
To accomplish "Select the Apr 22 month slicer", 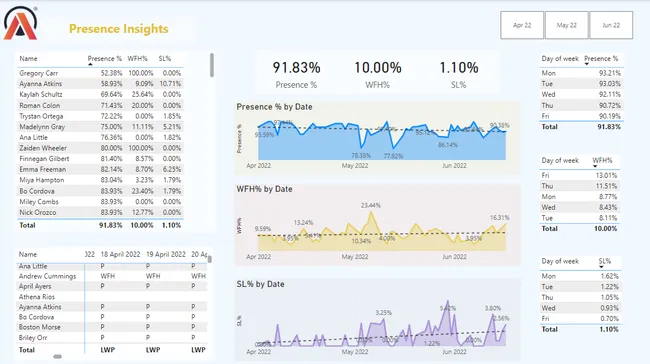I will point(522,25).
